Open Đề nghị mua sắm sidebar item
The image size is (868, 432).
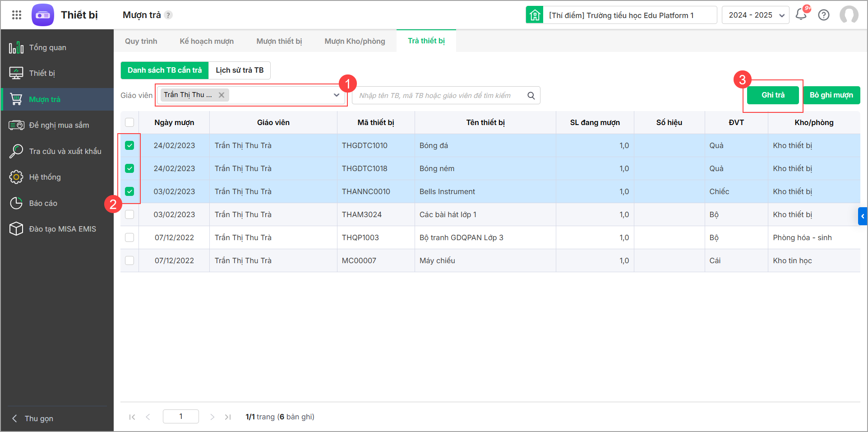[x=57, y=125]
